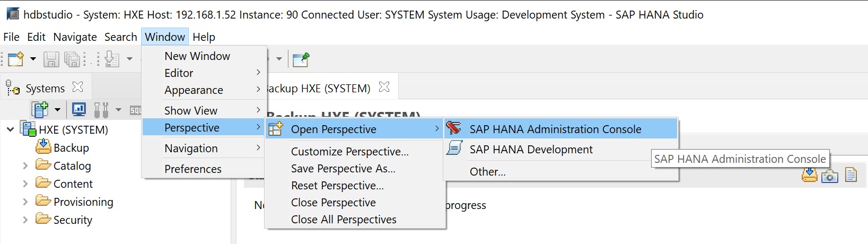This screenshot has height=244, width=868.
Task: Click the backup drive icon in Backup editor
Action: tap(809, 175)
